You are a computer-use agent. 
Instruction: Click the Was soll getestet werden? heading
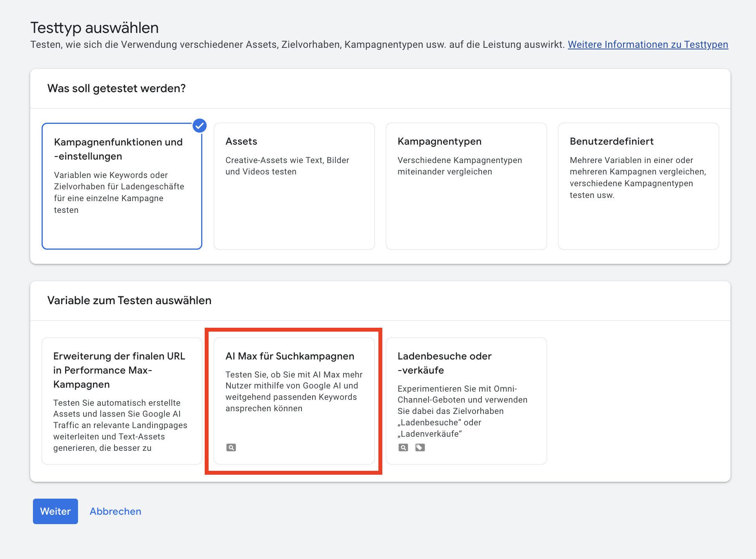[116, 89]
